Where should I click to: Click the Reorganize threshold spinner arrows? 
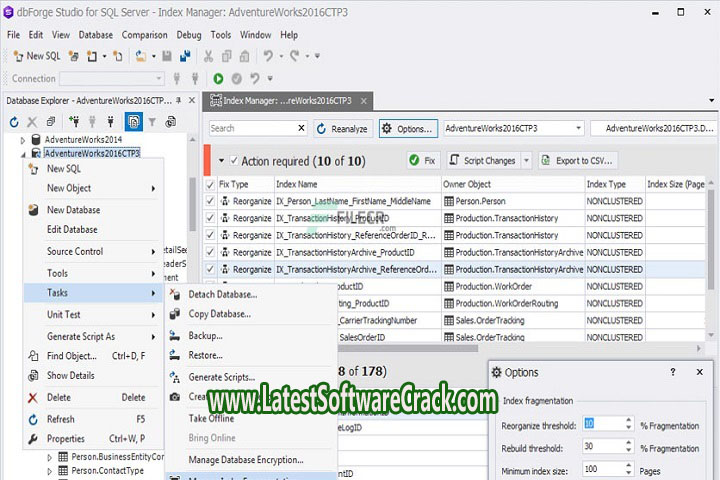pos(628,423)
